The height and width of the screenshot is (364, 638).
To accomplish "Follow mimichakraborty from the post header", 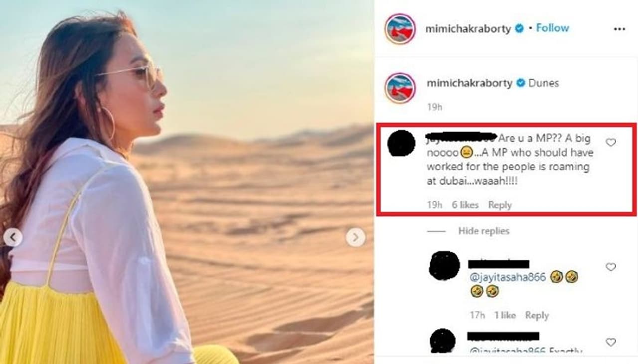I will [x=552, y=28].
